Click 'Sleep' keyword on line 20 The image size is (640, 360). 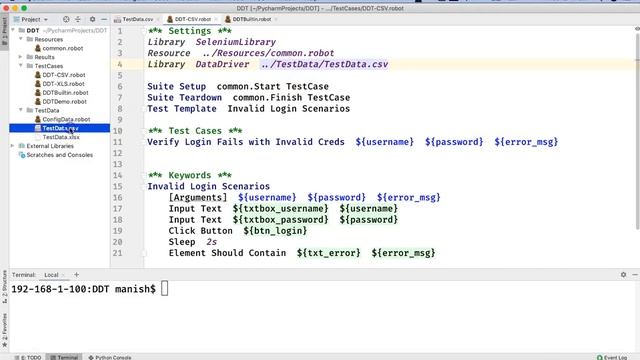pyautogui.click(x=182, y=242)
